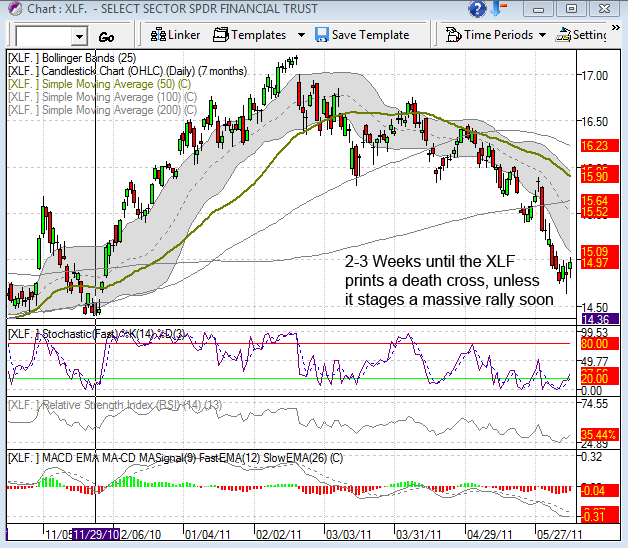
Task: Click the -0.31 MACD value marker
Action: (x=600, y=516)
